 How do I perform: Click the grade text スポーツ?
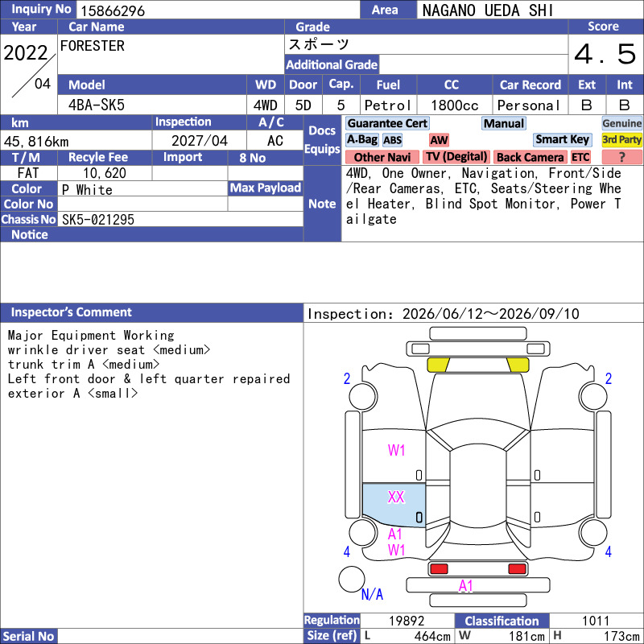click(319, 44)
